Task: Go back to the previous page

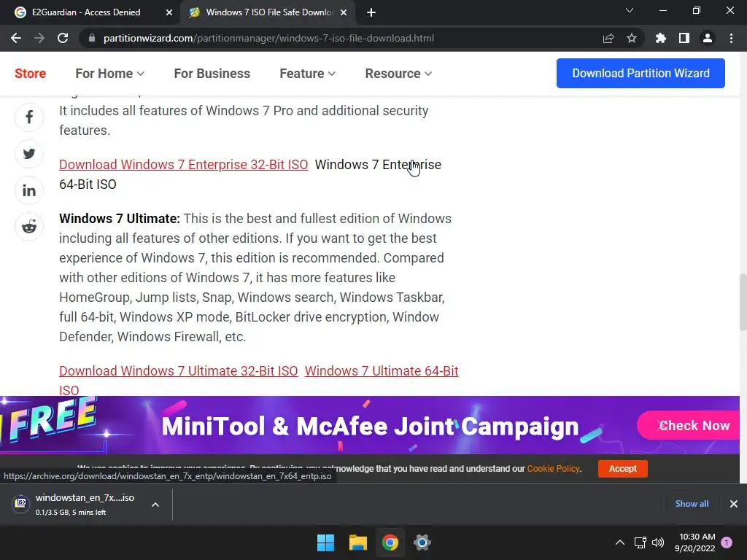Action: coord(16,38)
